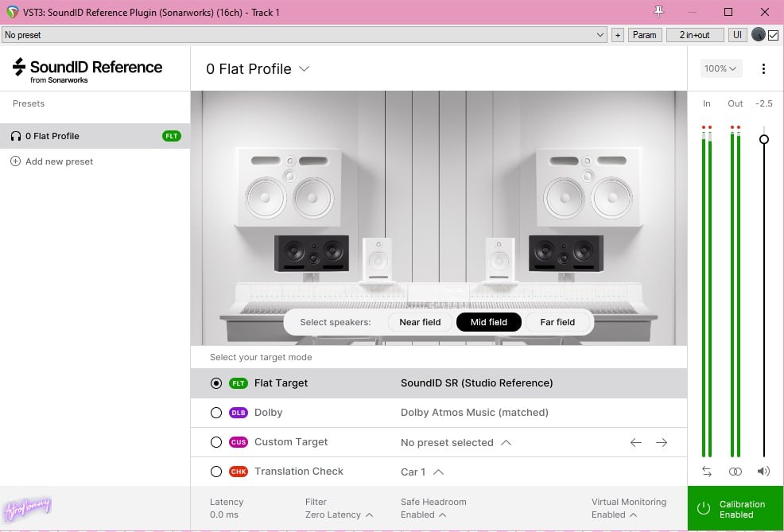Image resolution: width=784 pixels, height=532 pixels.
Task: Open the Virtual Monitoring Enabled dropdown
Action: (614, 515)
